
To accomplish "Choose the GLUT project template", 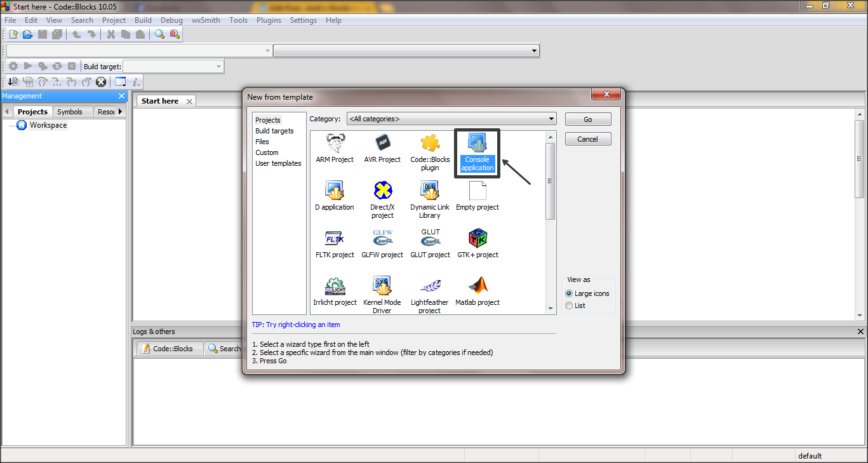I will 430,244.
